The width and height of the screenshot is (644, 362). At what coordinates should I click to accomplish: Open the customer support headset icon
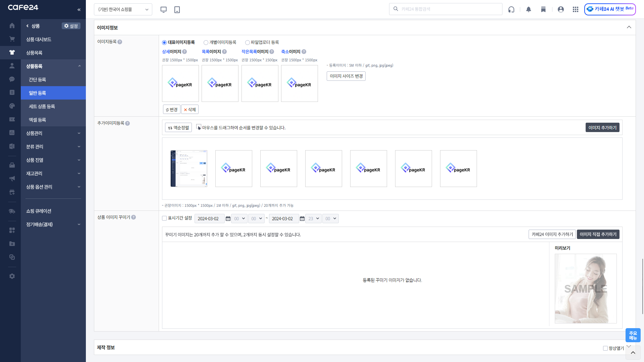(x=511, y=9)
